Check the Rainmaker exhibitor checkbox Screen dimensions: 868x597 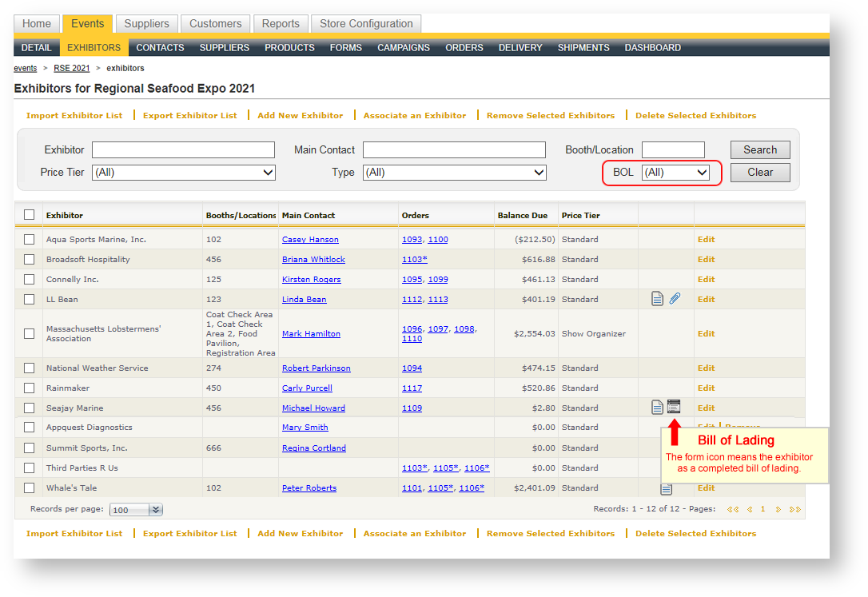coord(30,388)
